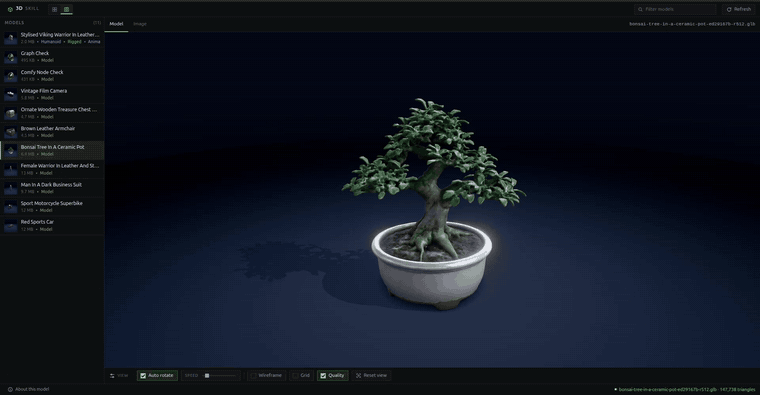Click the Filter models search field
The image size is (760, 395).
[675, 9]
